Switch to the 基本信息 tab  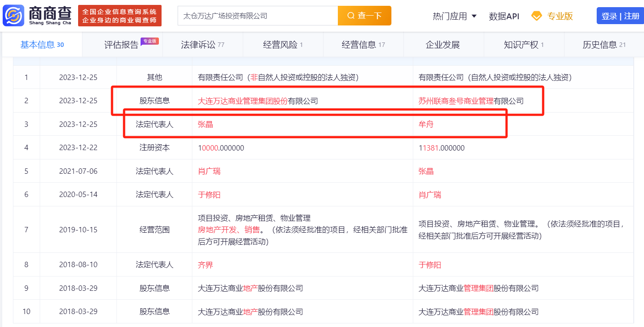point(42,45)
